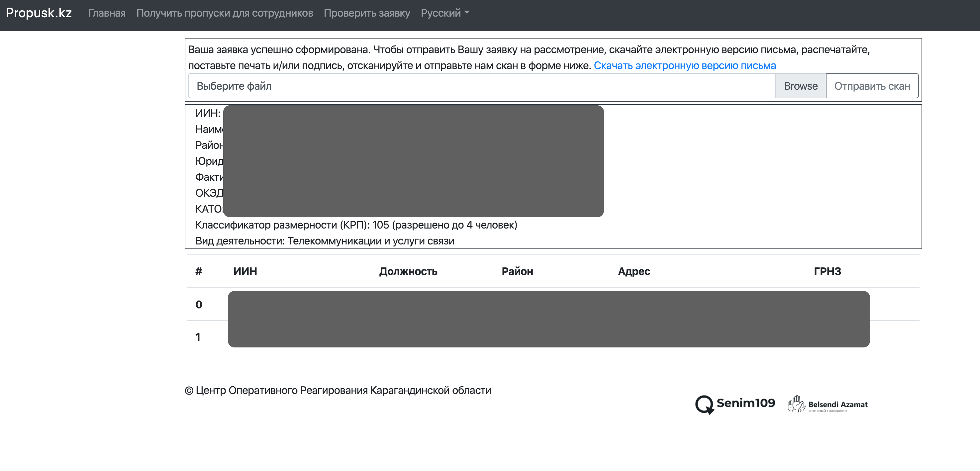Click the Выберите файл file input field

point(482,86)
